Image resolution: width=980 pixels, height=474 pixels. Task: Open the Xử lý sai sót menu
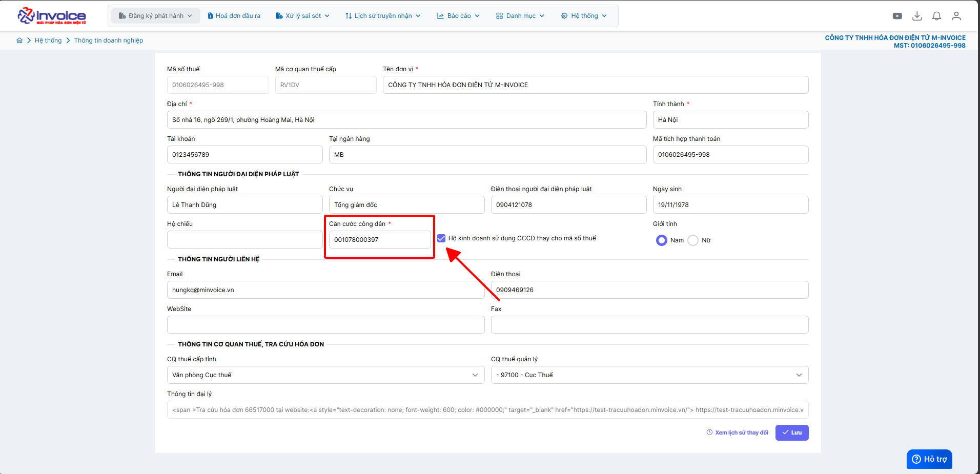click(302, 16)
